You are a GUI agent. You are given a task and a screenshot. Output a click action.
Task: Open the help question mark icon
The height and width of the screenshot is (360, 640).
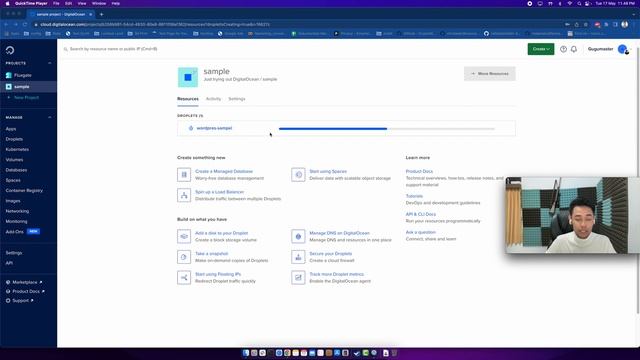point(563,49)
